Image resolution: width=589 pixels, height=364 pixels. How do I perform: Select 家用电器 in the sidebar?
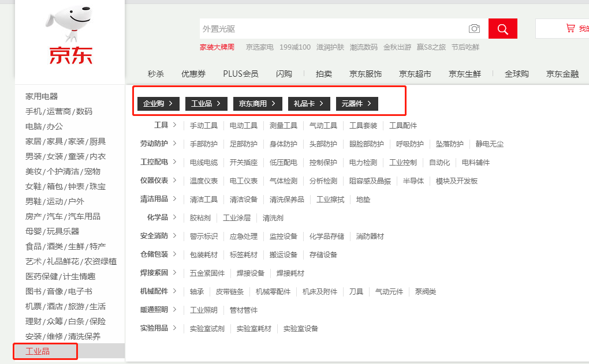(x=42, y=96)
